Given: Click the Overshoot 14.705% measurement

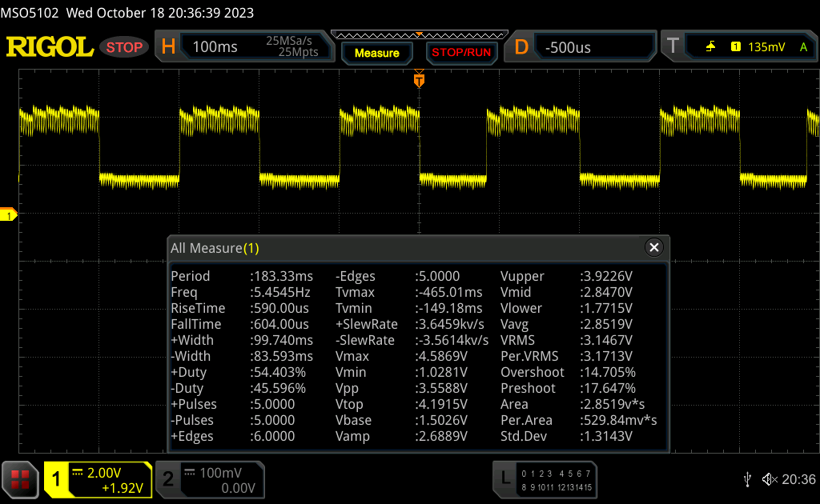Looking at the screenshot, I should [x=568, y=372].
